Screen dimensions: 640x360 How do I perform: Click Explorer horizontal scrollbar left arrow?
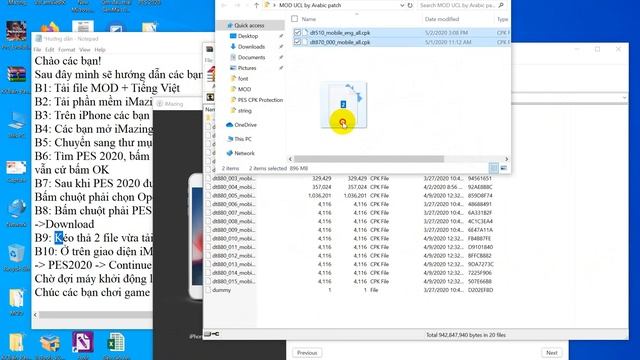tap(291, 159)
